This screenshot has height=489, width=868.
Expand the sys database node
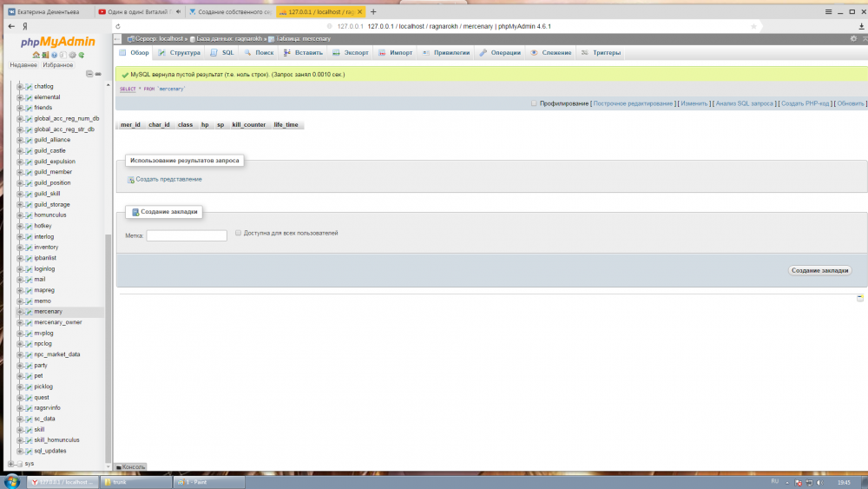coord(10,464)
